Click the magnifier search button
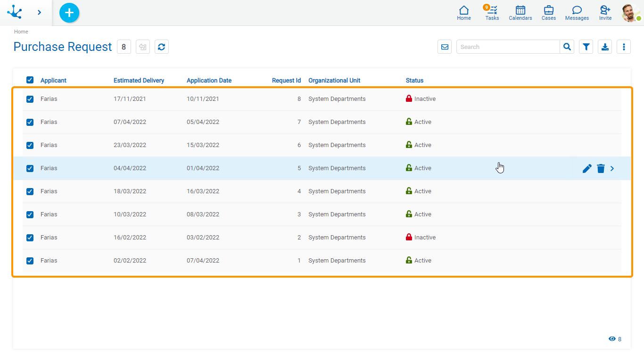644x362 pixels. click(x=567, y=47)
